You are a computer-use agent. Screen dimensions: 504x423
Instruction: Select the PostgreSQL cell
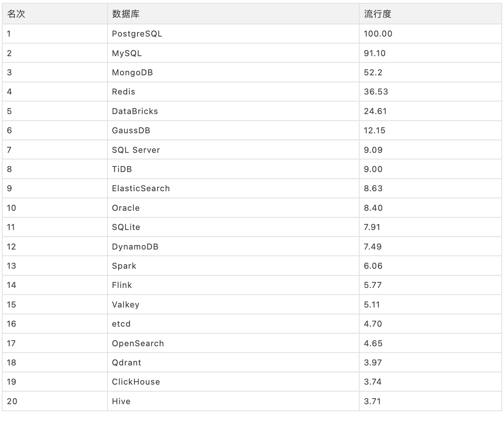pos(137,34)
